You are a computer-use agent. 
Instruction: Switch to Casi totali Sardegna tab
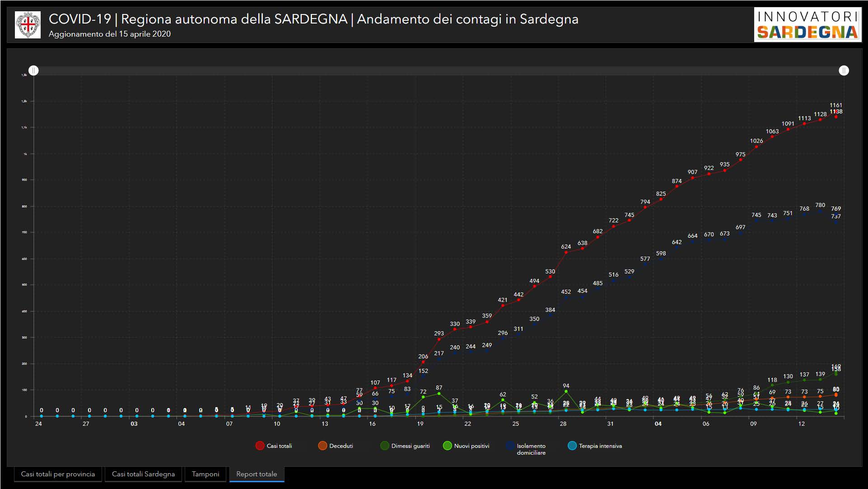(x=143, y=474)
